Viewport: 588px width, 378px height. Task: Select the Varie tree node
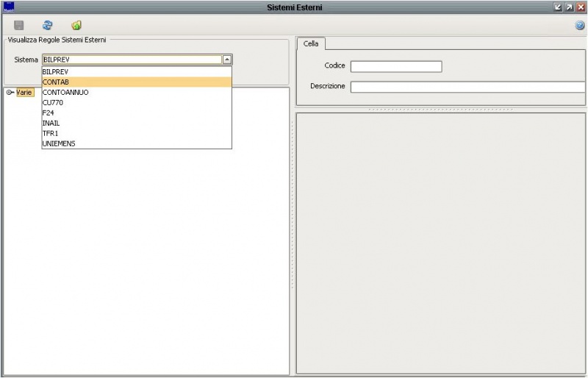25,92
